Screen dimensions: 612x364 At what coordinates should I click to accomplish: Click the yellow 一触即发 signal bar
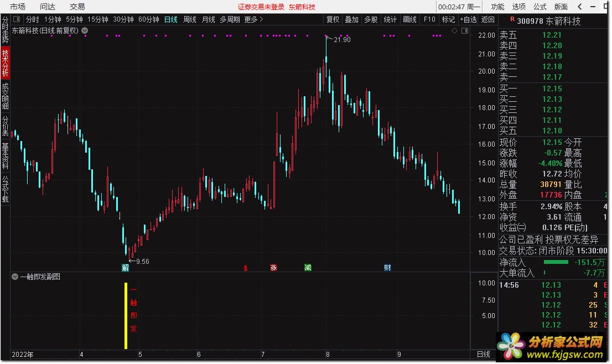pyautogui.click(x=126, y=316)
